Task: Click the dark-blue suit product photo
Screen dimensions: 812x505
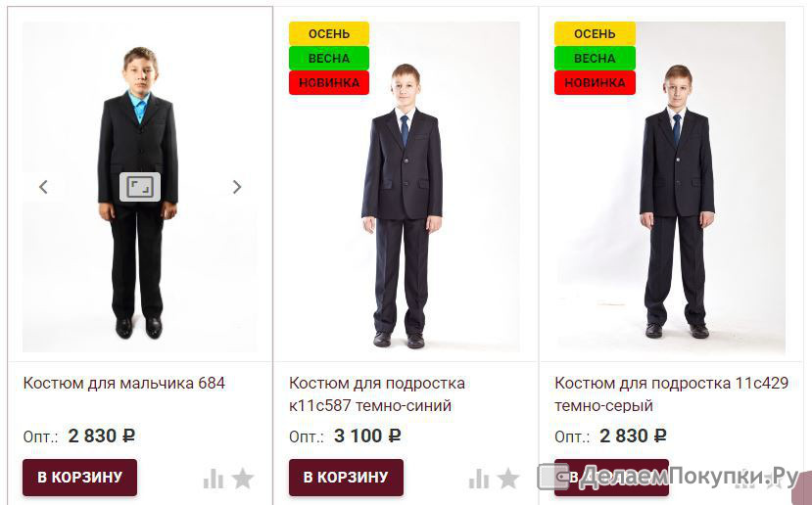Action: [x=405, y=187]
